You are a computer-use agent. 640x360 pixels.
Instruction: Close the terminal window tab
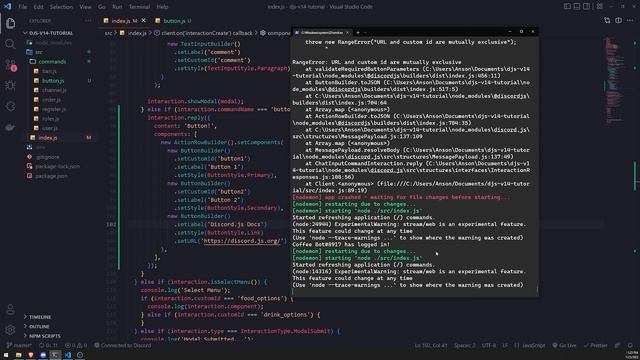point(347,32)
